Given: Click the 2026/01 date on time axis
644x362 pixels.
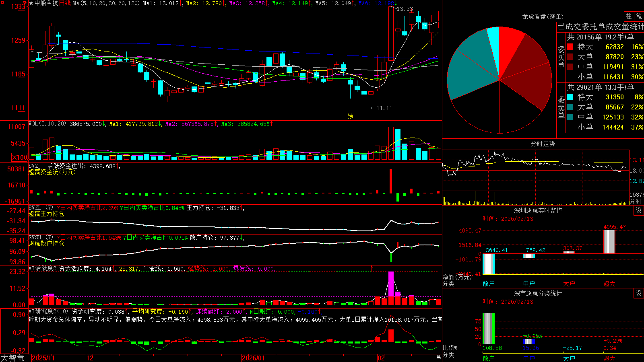Looking at the screenshot, I should pyautogui.click(x=253, y=358).
